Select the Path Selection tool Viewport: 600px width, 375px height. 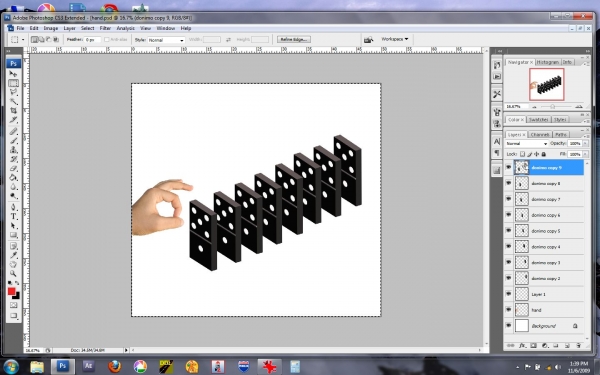coord(13,225)
